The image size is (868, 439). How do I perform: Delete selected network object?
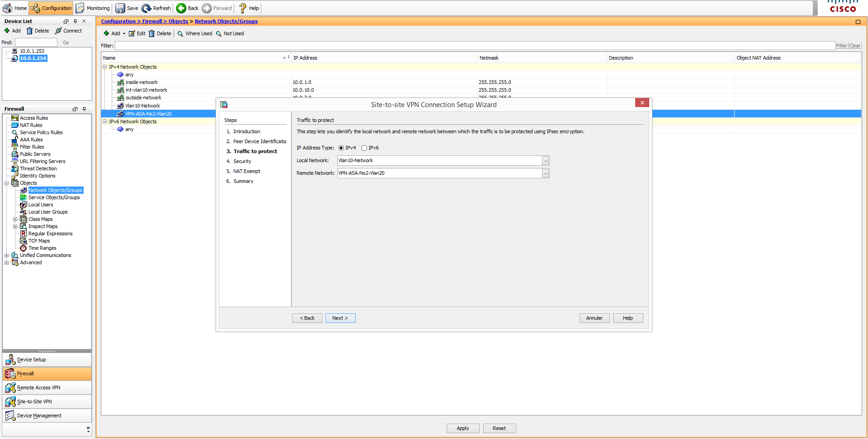point(160,33)
